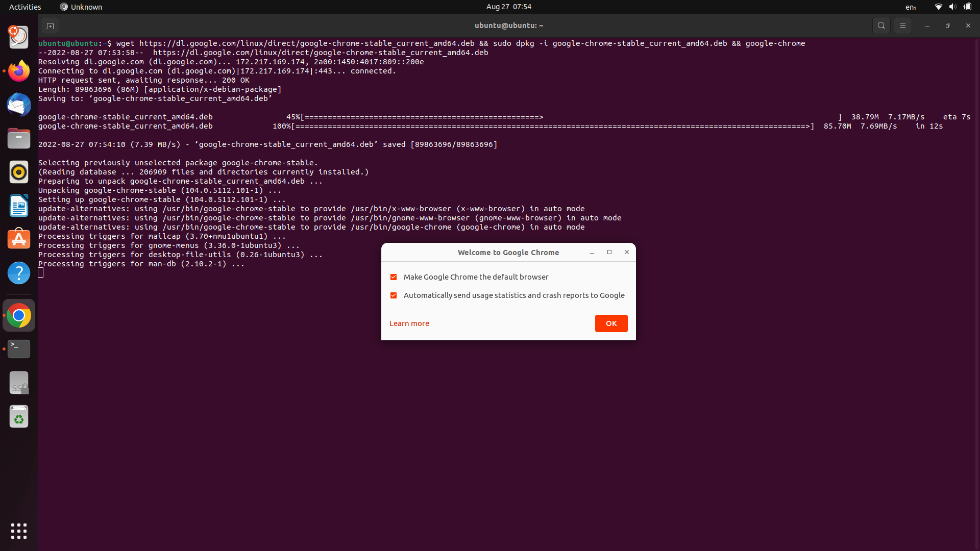This screenshot has height=551, width=980.
Task: Open the Wi-Fi network indicator
Action: [938, 7]
